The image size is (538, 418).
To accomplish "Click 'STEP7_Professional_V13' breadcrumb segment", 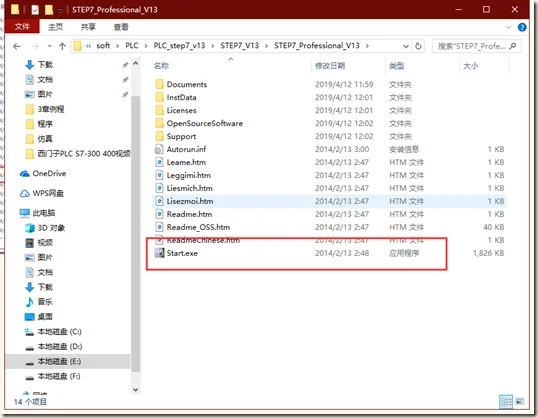I will tap(317, 46).
